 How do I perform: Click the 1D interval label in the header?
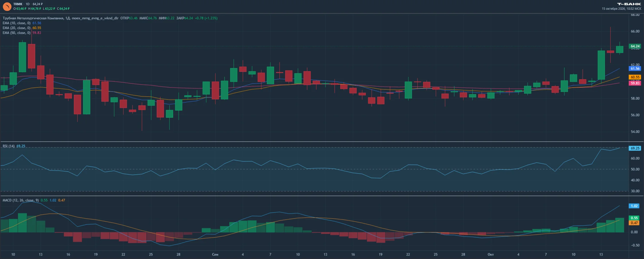[x=28, y=4]
